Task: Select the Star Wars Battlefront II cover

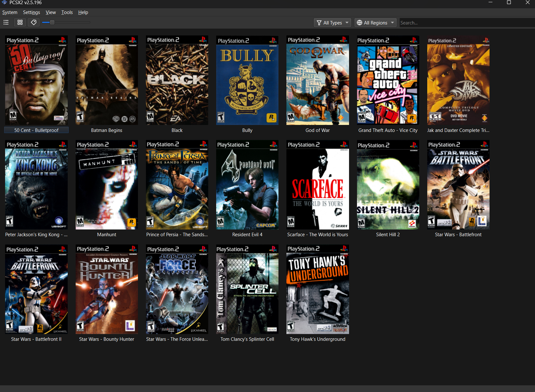Action: (36, 289)
